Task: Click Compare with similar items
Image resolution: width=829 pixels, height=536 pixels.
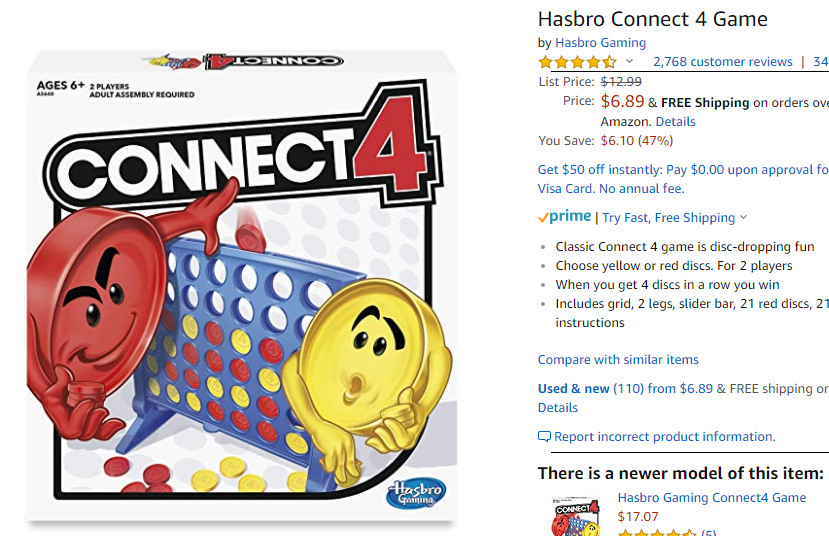Action: click(618, 359)
